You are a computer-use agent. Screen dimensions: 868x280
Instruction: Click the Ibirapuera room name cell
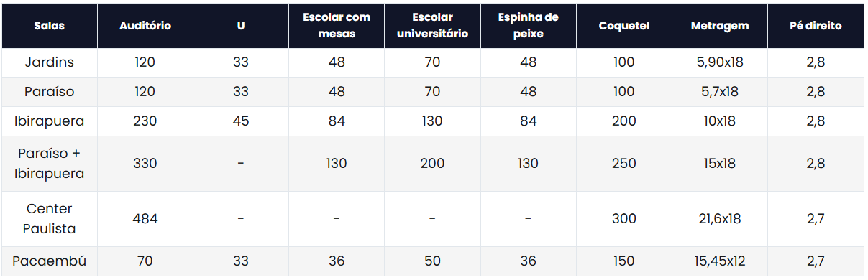coord(50,121)
